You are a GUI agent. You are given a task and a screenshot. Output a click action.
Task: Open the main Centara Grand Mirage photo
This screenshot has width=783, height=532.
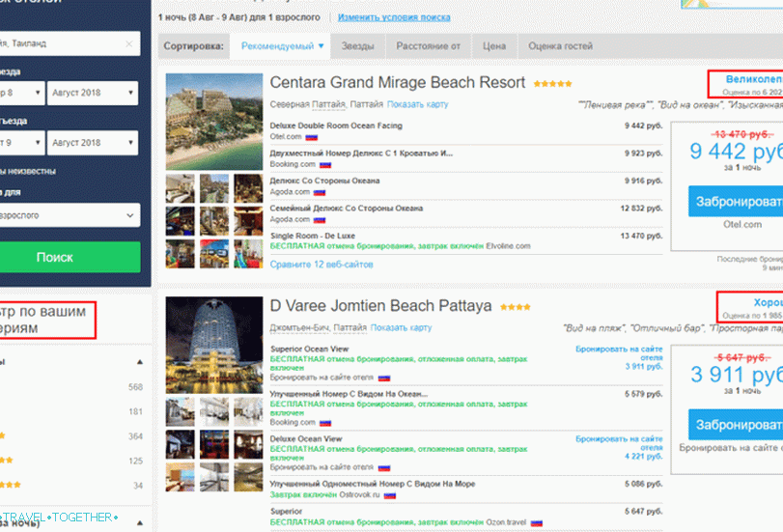click(214, 122)
